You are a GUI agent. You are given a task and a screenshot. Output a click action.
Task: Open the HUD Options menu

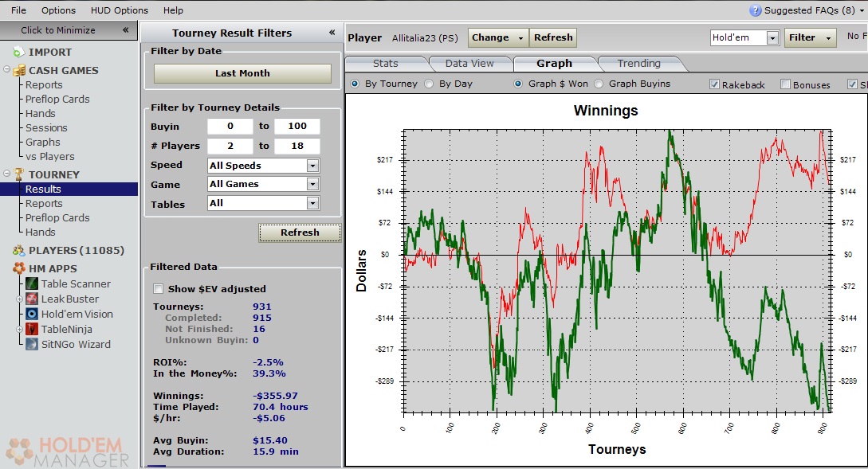119,10
